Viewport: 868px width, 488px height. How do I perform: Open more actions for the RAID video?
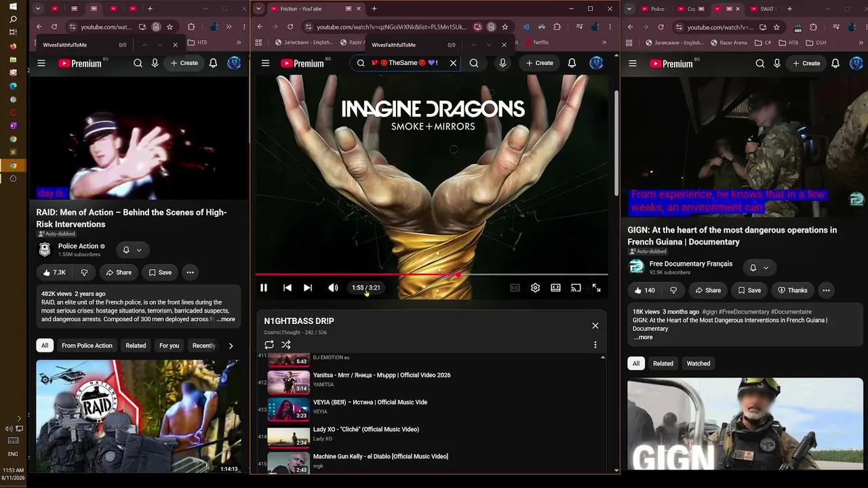[190, 272]
